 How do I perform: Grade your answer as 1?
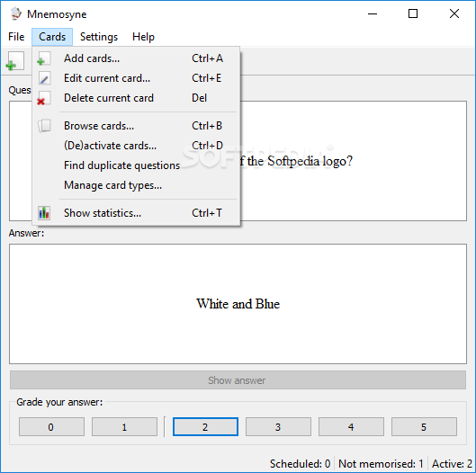click(124, 426)
